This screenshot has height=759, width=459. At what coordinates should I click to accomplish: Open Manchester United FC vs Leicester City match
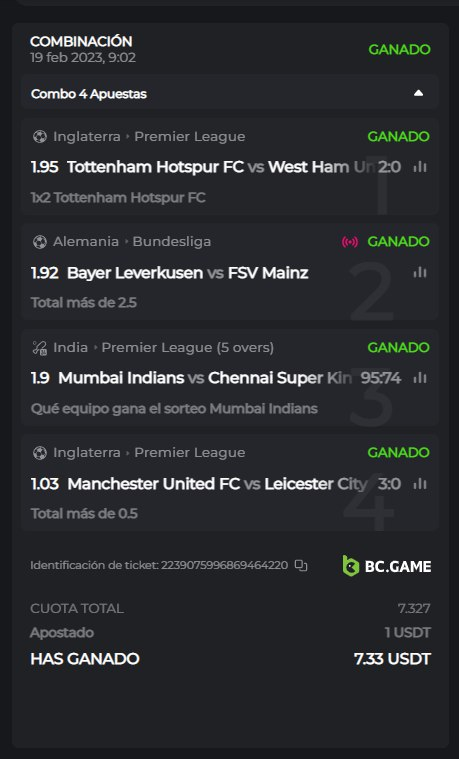[x=217, y=484]
